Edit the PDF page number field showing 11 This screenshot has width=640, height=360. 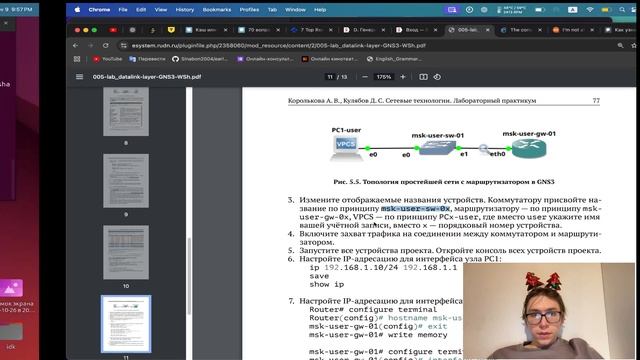330,77
